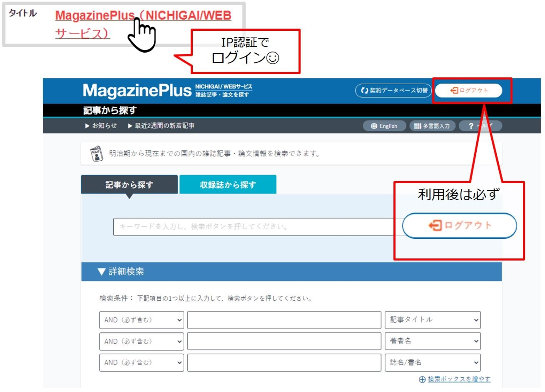
Task: Open second AND (必ず含む) dropdown
Action: click(141, 341)
